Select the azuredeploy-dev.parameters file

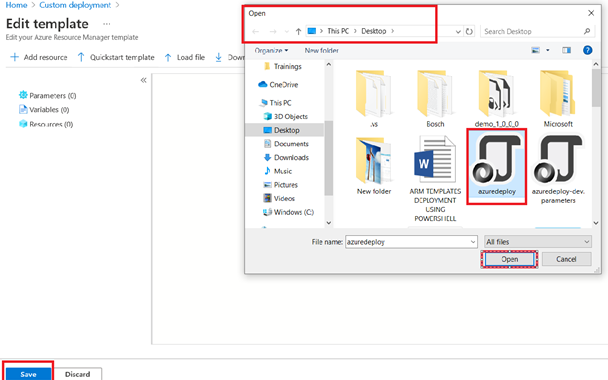558,169
